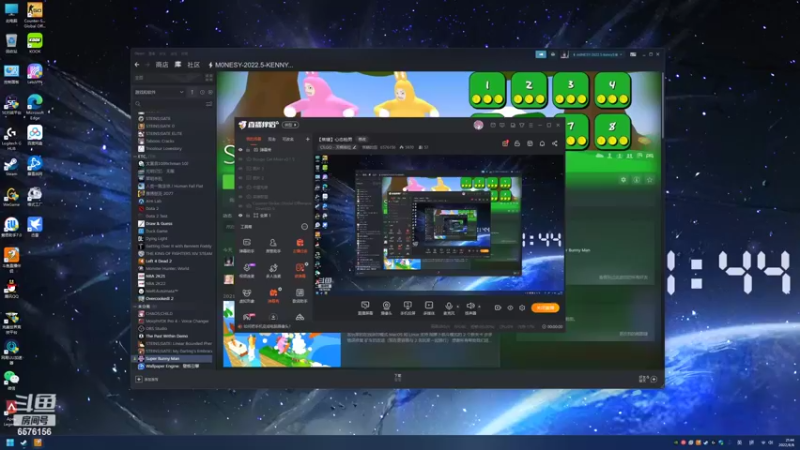The image size is (800, 450).
Task: Toggle visibility eye of 图片 2 source
Action: point(240,178)
